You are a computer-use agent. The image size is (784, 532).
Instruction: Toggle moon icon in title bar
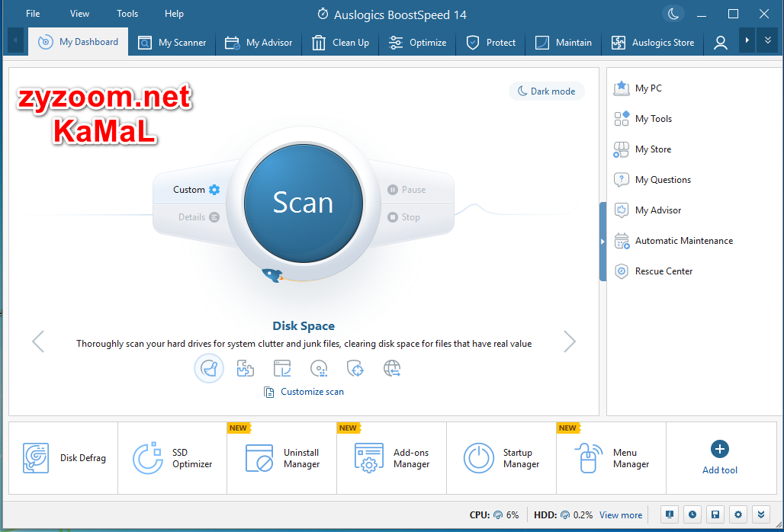point(673,14)
